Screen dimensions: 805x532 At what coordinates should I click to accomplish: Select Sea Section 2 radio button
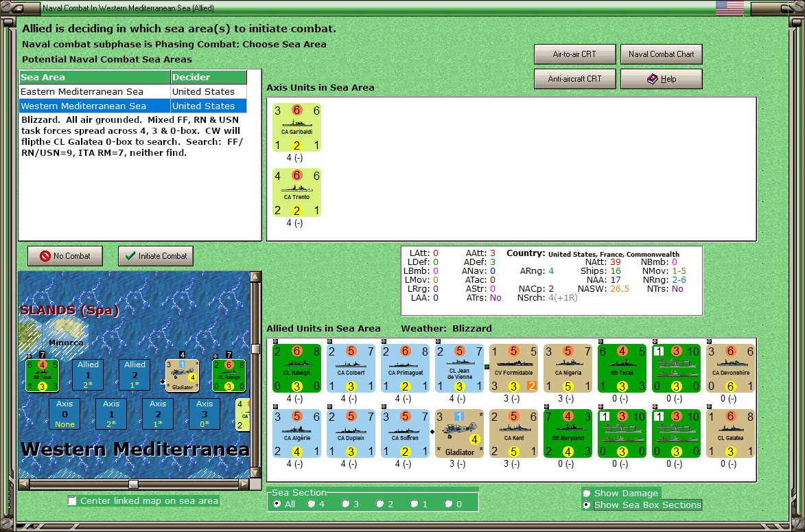pos(380,504)
